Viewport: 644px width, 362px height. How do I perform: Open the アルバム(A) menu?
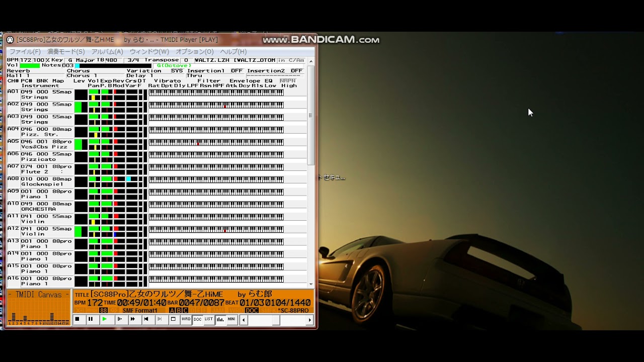[107, 52]
